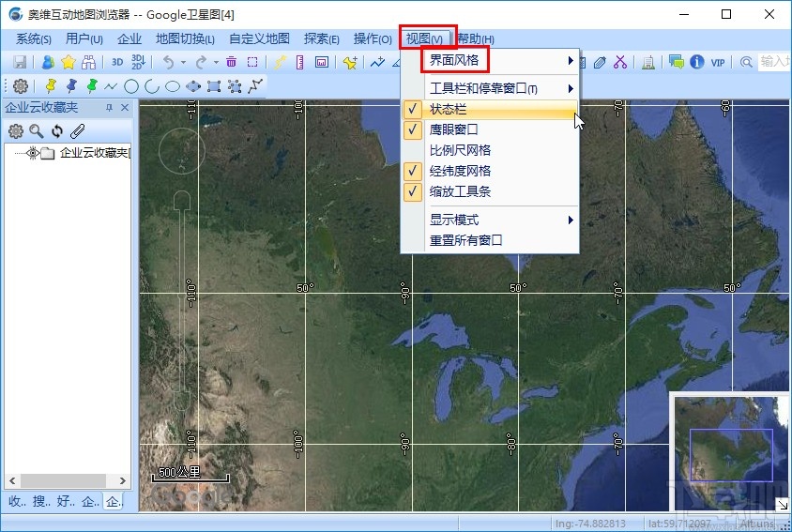This screenshot has height=532, width=792.
Task: Select the yellow pushpin marker tool
Action: (x=51, y=86)
